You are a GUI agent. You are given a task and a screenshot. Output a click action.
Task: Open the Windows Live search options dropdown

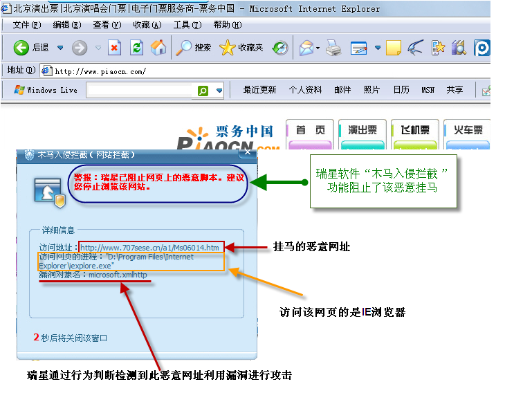click(x=219, y=91)
